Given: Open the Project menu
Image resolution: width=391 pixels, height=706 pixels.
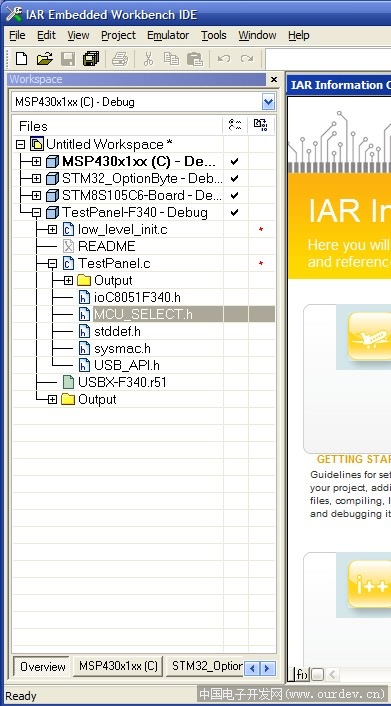Looking at the screenshot, I should tap(118, 35).
